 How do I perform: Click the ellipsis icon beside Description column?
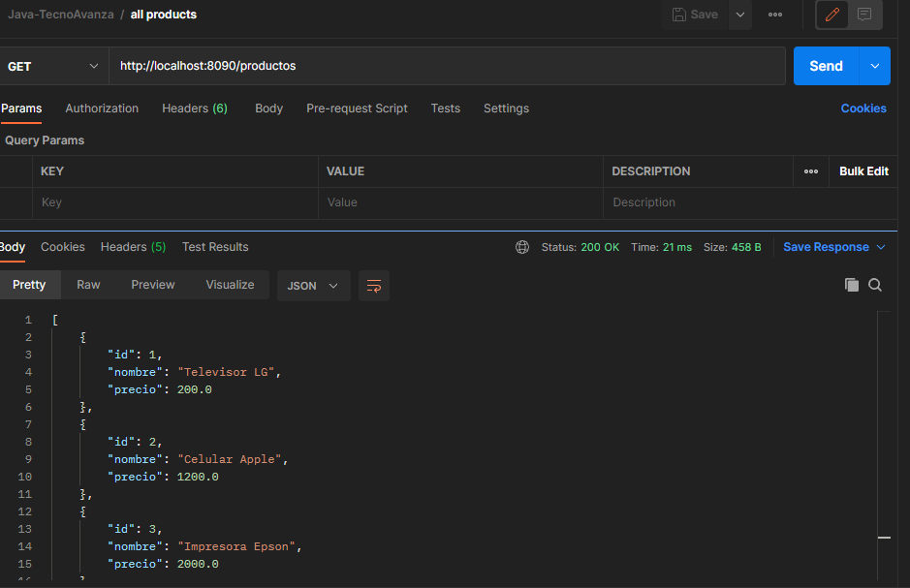click(x=811, y=170)
